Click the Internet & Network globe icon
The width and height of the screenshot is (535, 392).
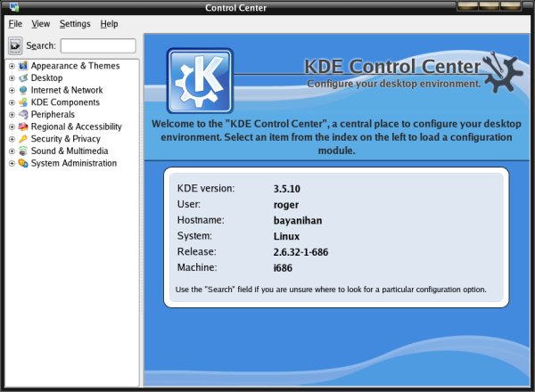point(23,90)
